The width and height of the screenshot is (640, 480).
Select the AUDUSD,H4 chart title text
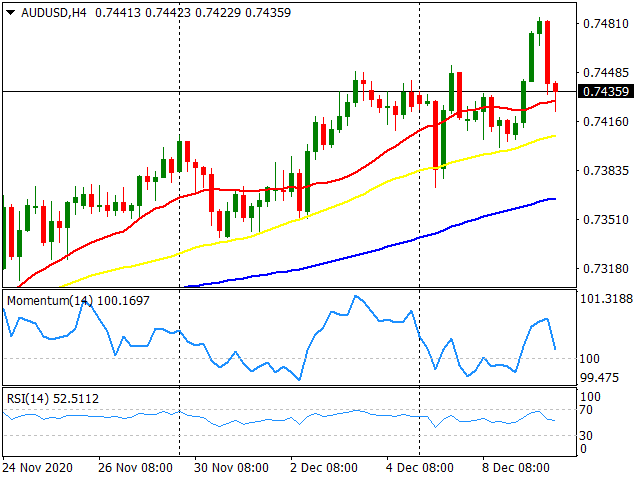pyautogui.click(x=54, y=13)
